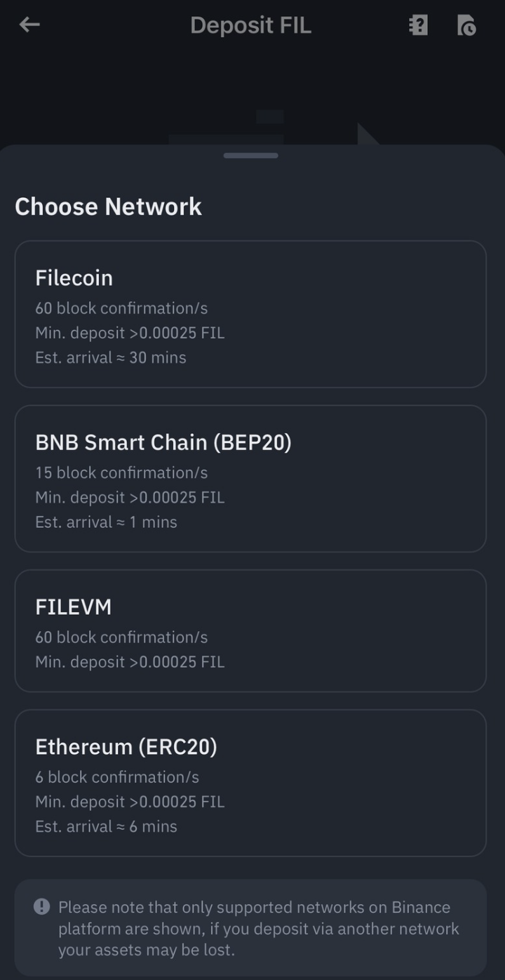Open the deposit history clock icon
This screenshot has height=980, width=505.
point(466,26)
